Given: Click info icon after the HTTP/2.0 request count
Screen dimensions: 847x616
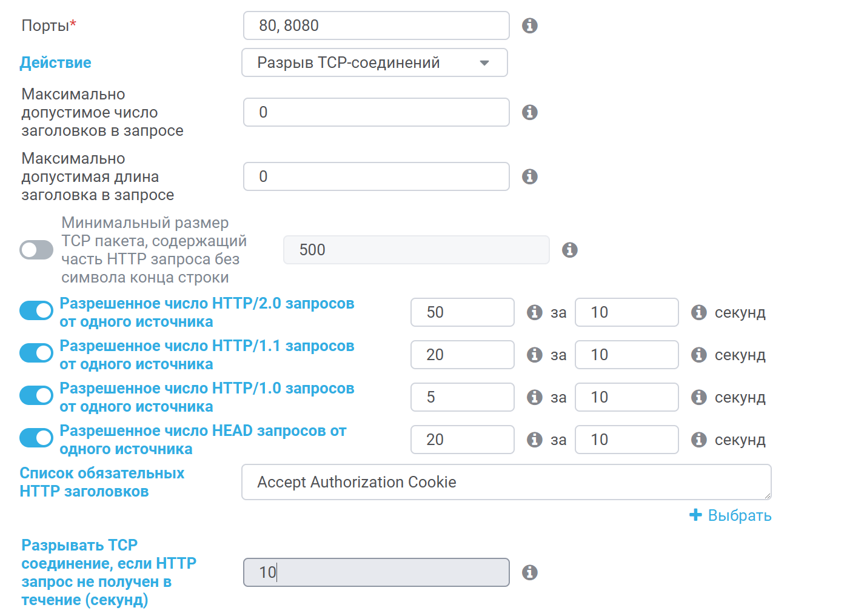Looking at the screenshot, I should pyautogui.click(x=534, y=312).
